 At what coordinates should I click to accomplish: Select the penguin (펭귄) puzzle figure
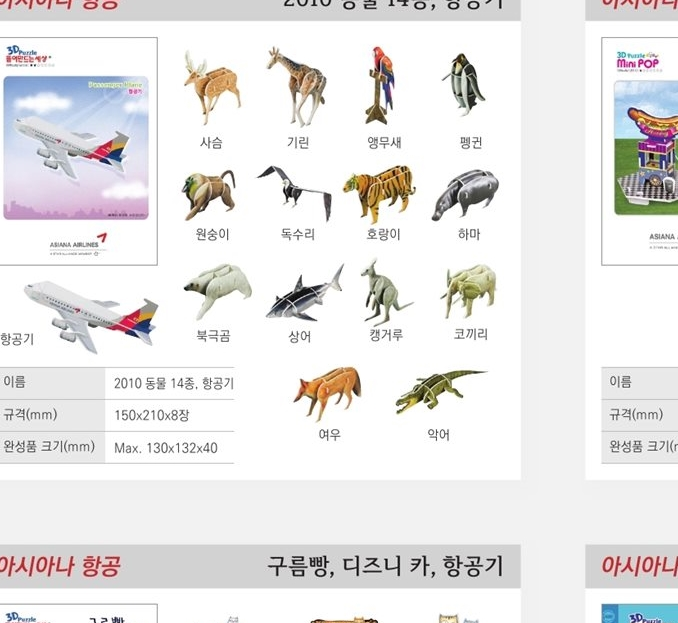click(x=464, y=84)
